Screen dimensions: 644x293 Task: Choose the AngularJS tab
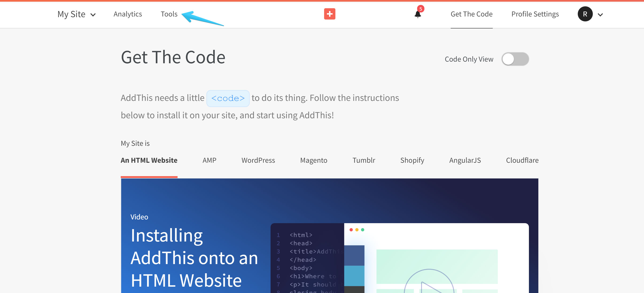coord(465,160)
